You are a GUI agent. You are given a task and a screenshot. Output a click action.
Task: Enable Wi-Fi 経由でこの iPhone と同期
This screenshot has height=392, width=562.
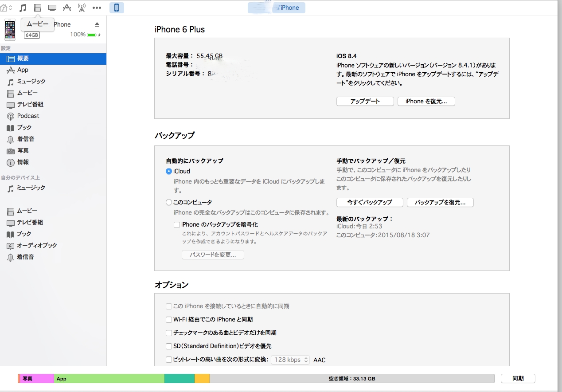tap(169, 320)
